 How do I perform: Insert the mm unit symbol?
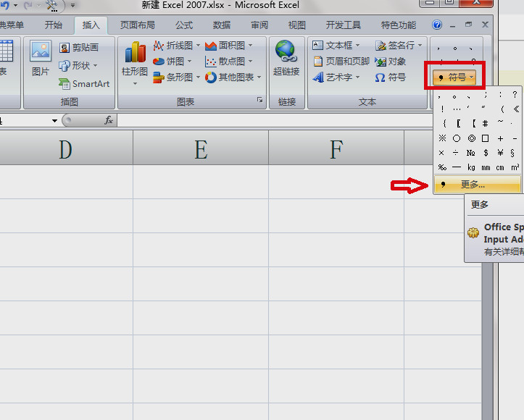pyautogui.click(x=486, y=167)
